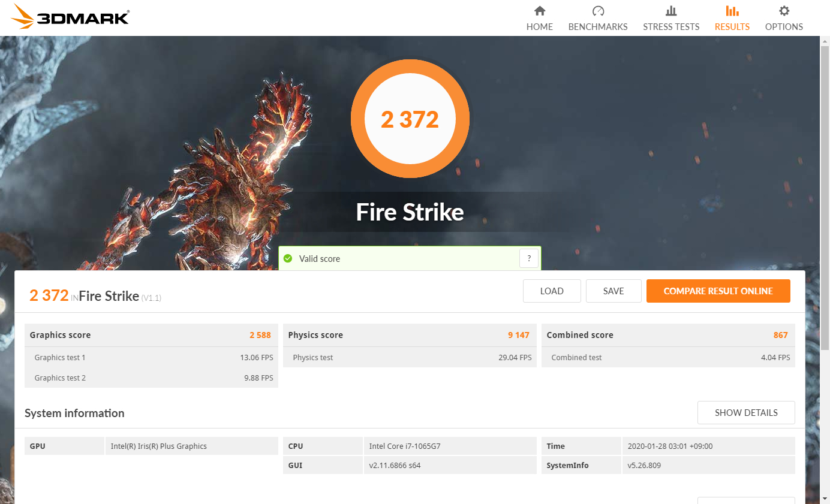830x504 pixels.
Task: Click the Options gear icon
Action: point(784,11)
